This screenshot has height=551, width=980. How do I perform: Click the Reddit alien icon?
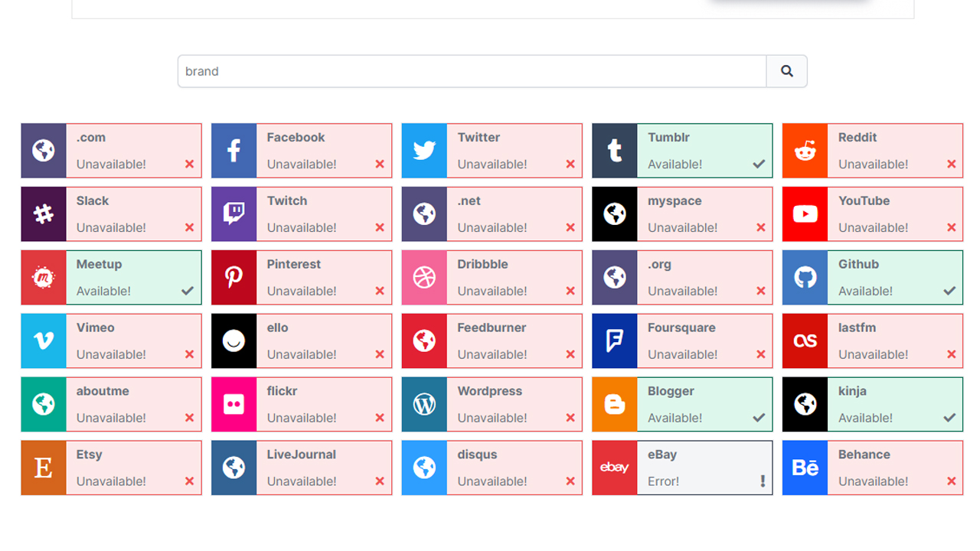(805, 151)
